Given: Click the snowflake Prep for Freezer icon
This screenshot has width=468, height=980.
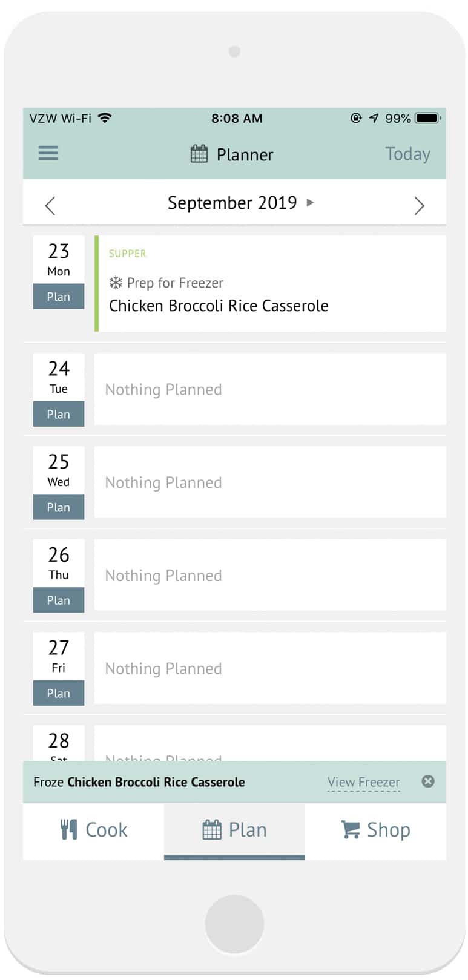Looking at the screenshot, I should [116, 283].
